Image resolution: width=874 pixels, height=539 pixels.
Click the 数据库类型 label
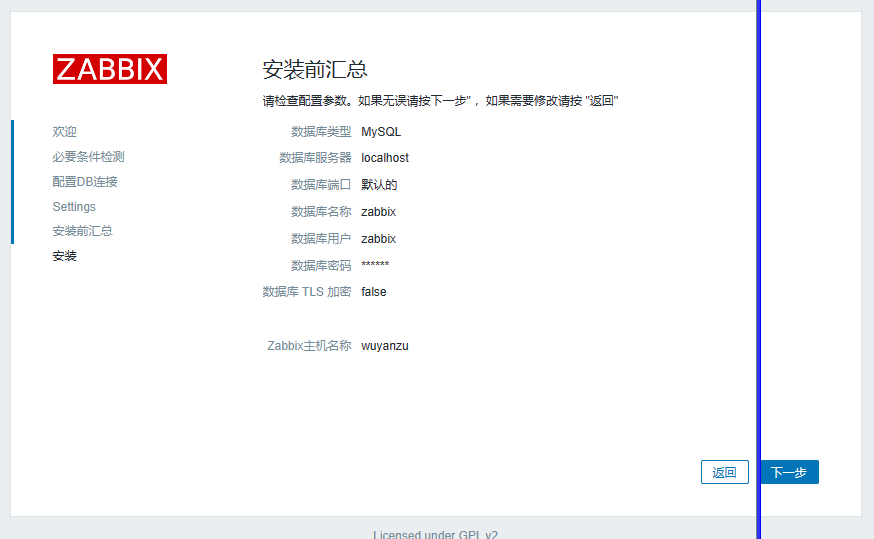(321, 132)
